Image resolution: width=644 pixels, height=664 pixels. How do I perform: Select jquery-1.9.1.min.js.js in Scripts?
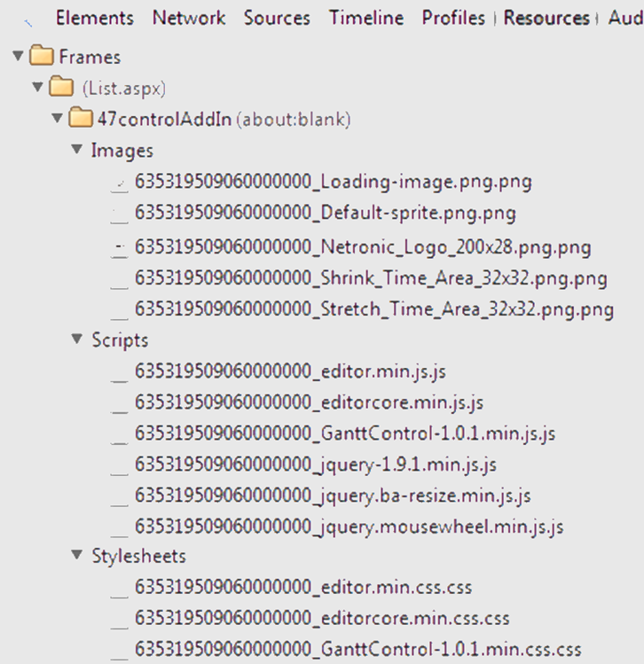[x=315, y=465]
